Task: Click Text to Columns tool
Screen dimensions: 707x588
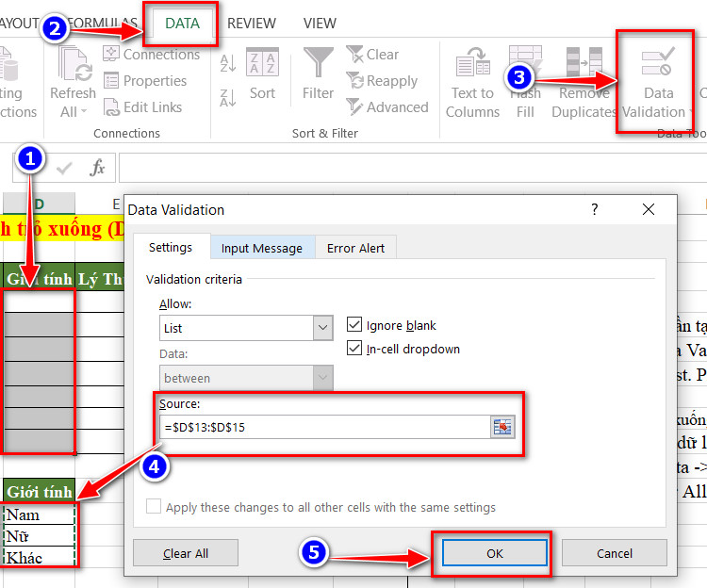Action: click(472, 83)
